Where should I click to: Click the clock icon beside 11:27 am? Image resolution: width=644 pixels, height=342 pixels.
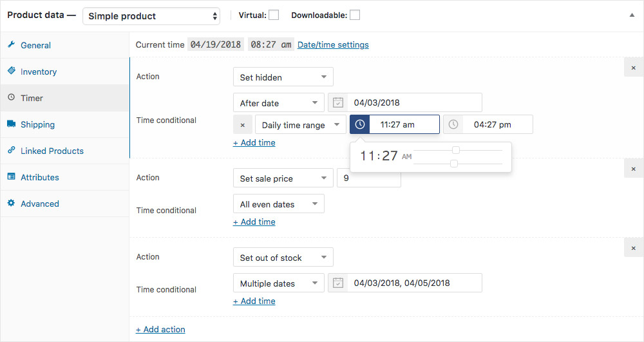click(x=360, y=124)
